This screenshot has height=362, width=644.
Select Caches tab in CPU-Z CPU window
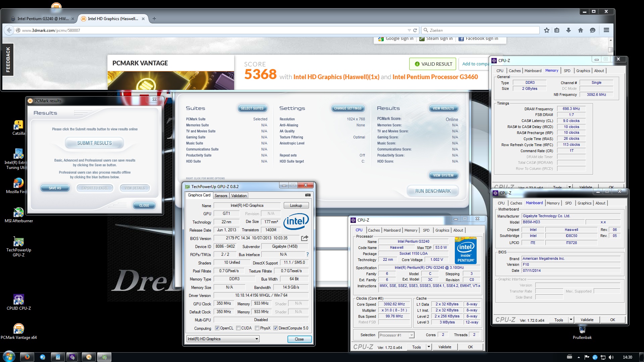click(374, 230)
